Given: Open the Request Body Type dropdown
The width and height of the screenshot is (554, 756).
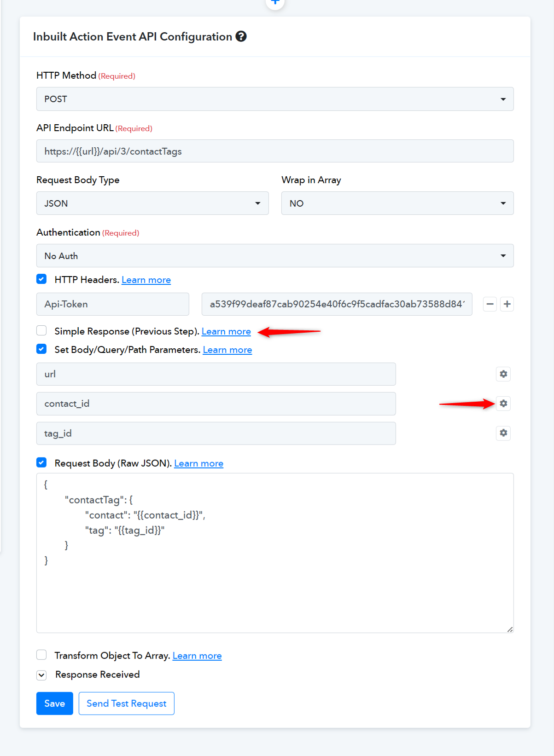Looking at the screenshot, I should [x=152, y=203].
